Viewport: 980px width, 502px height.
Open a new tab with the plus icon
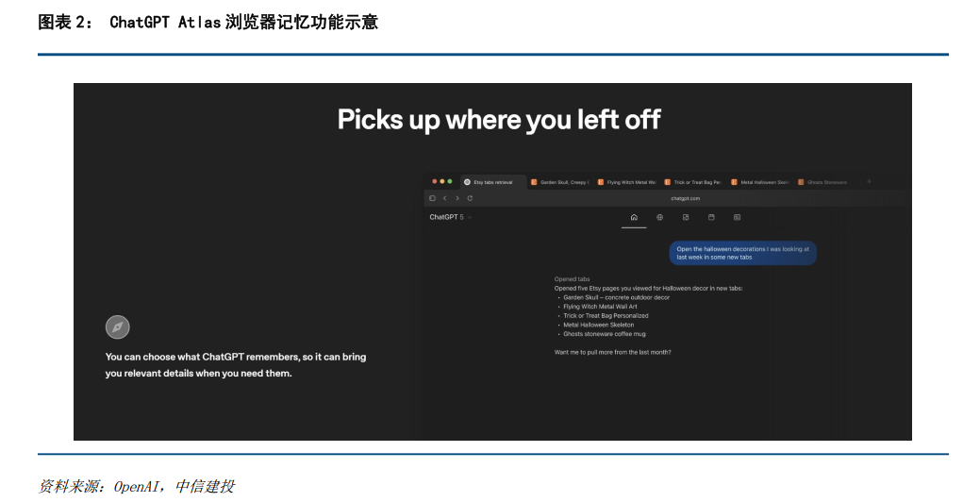869,182
